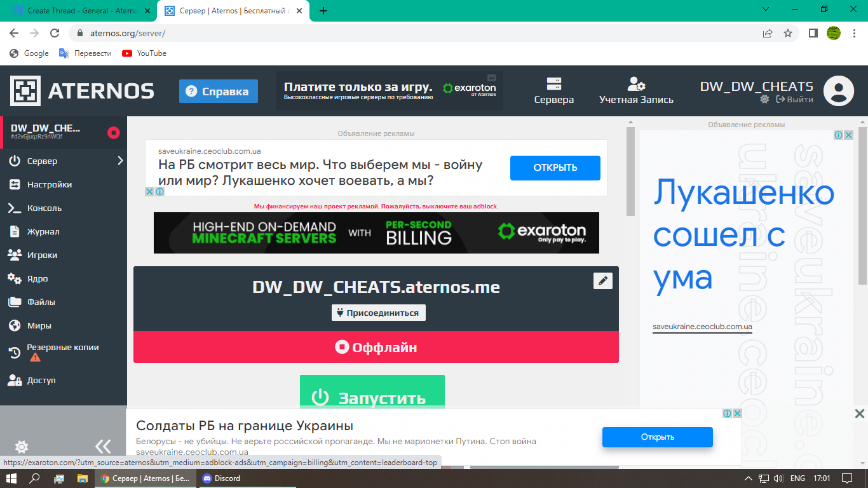
Task: Click the Chrome taskbar button Сервер | Aternos
Action: [x=146, y=478]
